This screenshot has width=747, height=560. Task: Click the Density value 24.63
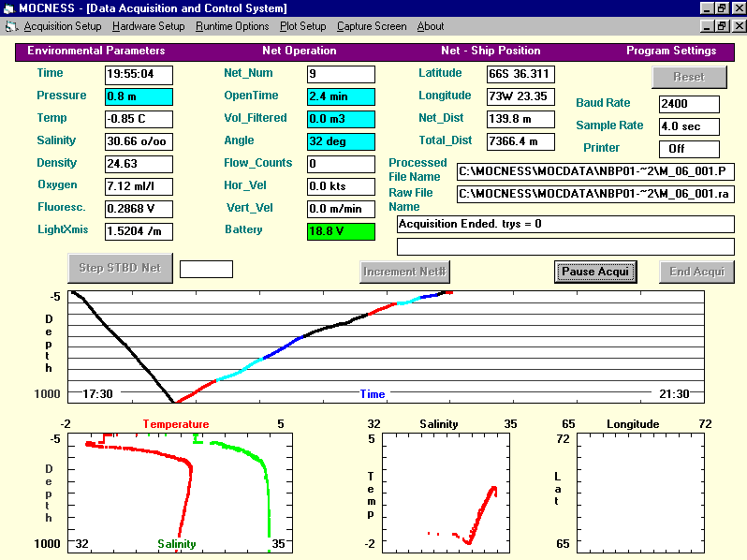tap(139, 164)
